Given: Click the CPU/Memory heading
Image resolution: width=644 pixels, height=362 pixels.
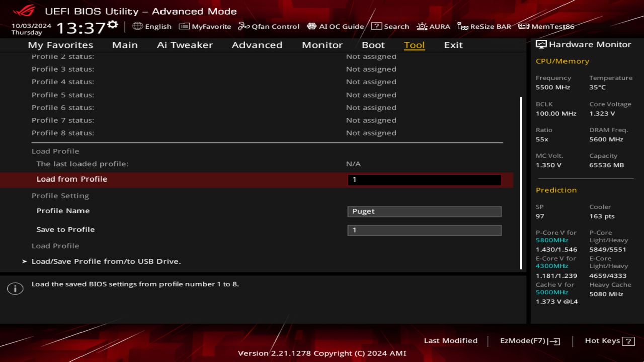Looking at the screenshot, I should (562, 61).
